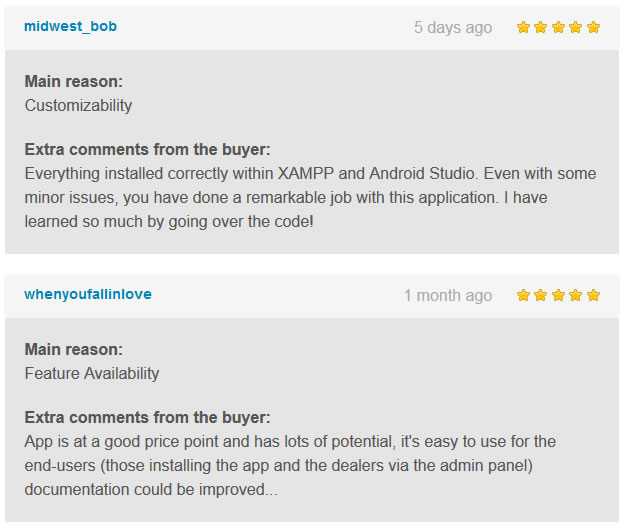626x529 pixels.
Task: Click 'Main reason:' heading in second review
Action: pyautogui.click(x=74, y=349)
